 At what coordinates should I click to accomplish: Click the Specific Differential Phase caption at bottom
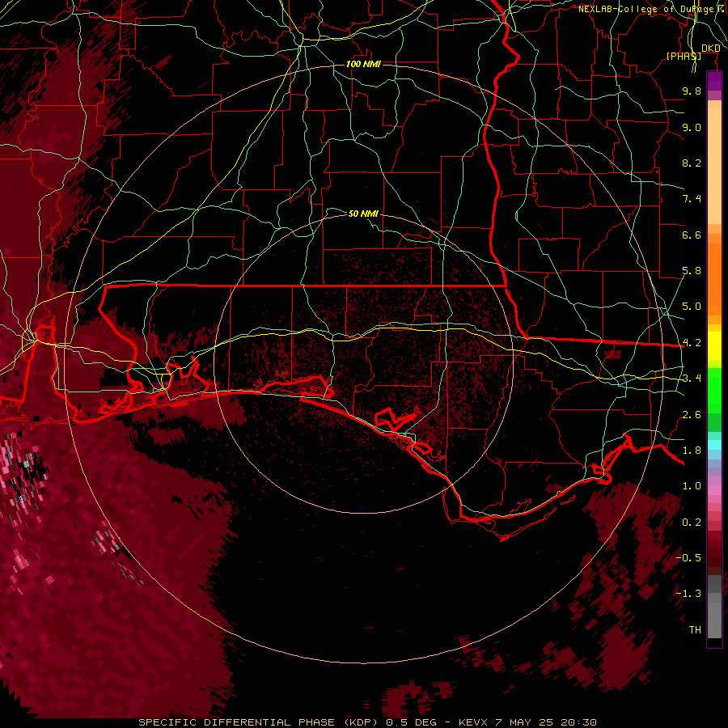click(367, 722)
